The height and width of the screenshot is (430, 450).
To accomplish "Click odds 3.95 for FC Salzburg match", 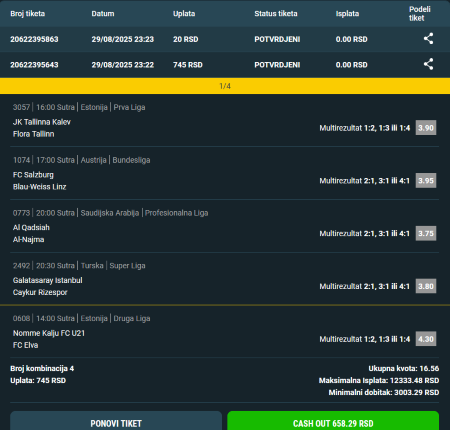I will (426, 180).
